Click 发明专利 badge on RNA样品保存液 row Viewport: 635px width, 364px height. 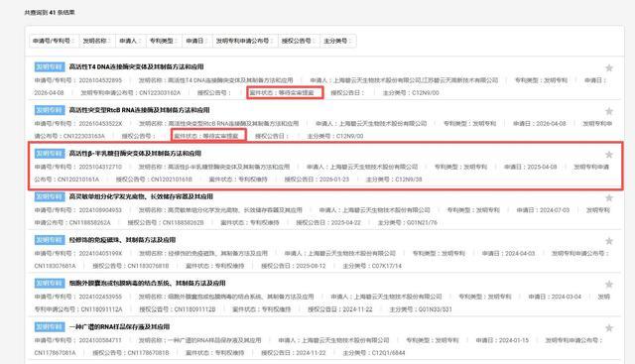click(x=50, y=326)
